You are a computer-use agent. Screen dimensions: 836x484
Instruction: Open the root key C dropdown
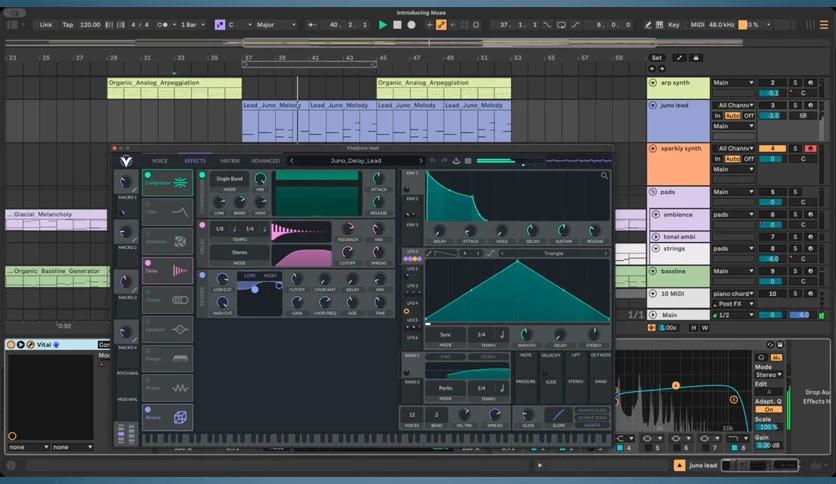[240, 25]
